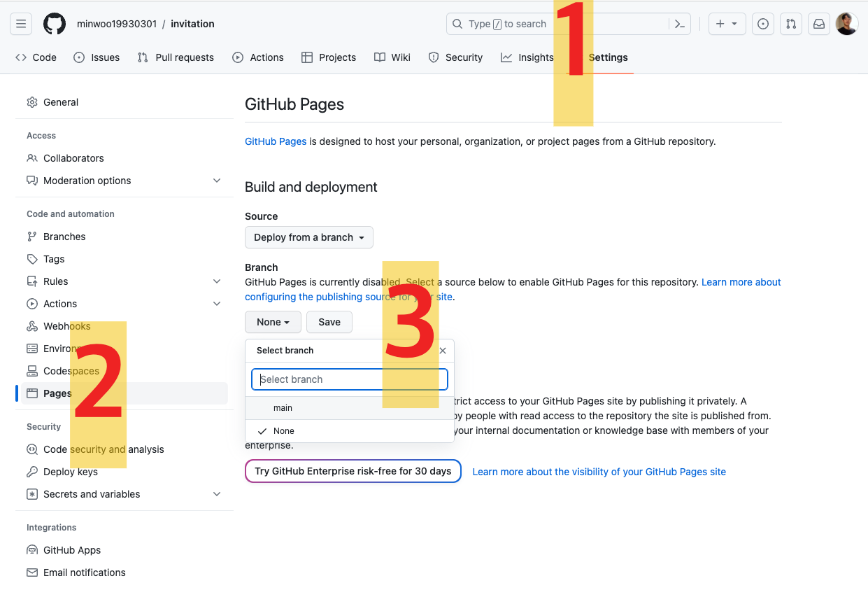Close the Select branch popup
868x611 pixels.
443,351
